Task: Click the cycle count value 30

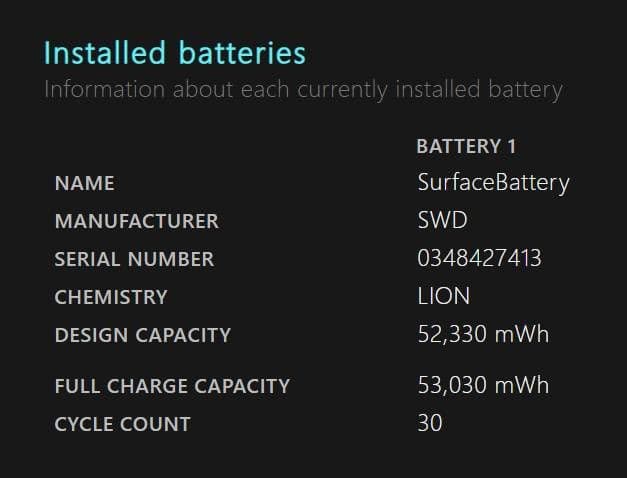Action: [x=430, y=423]
